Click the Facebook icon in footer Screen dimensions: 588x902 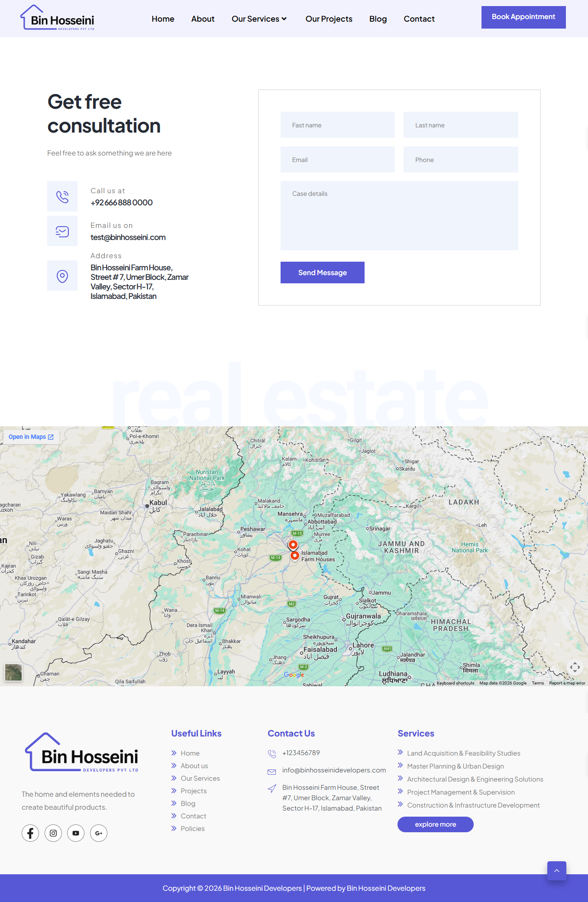point(30,833)
